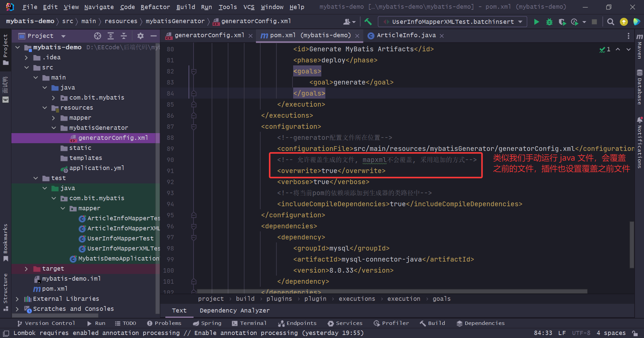Viewport: 644px width, 338px height.
Task: Open the Profiler tool window
Action: (x=391, y=323)
